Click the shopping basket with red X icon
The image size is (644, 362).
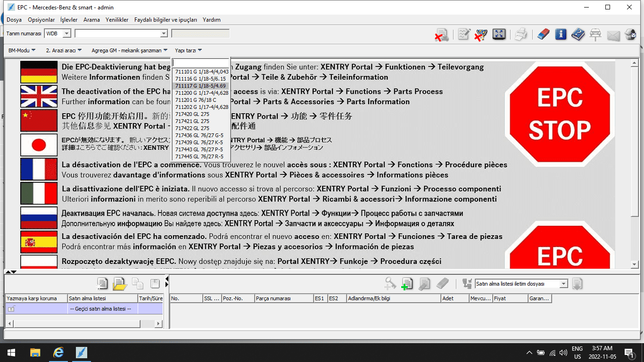(x=480, y=34)
